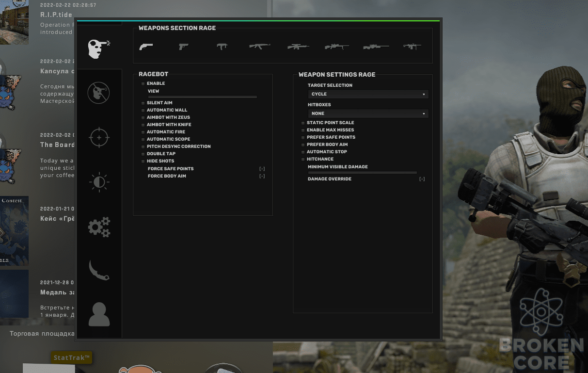
Task: Enable the Automatic Scope checkbox
Action: click(x=143, y=140)
